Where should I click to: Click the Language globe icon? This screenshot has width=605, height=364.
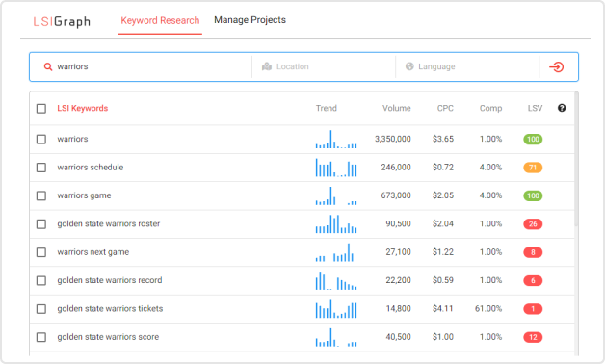(x=409, y=66)
